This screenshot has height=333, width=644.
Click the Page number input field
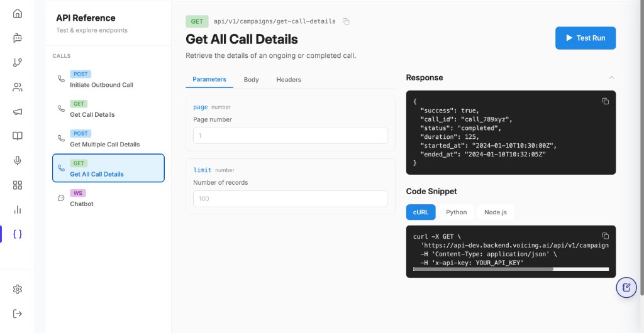(291, 135)
